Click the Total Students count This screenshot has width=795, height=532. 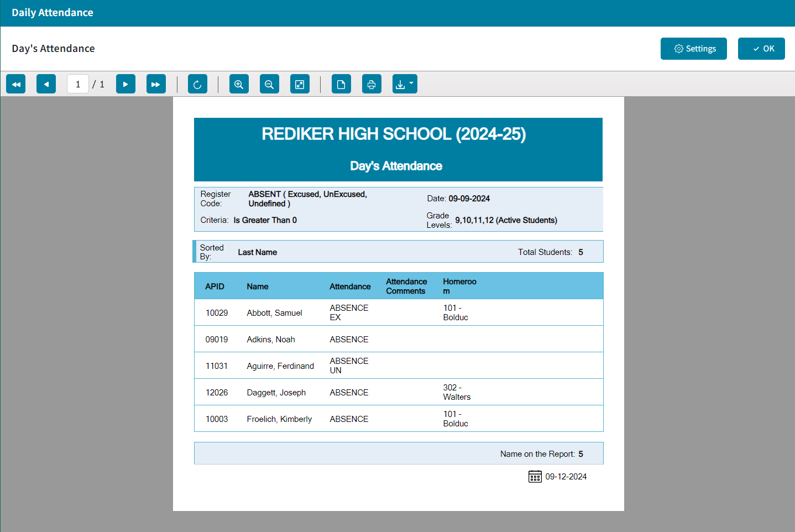pos(580,252)
